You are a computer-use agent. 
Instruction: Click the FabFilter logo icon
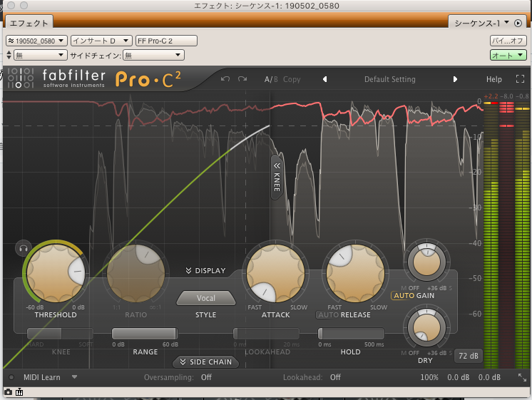coord(21,78)
